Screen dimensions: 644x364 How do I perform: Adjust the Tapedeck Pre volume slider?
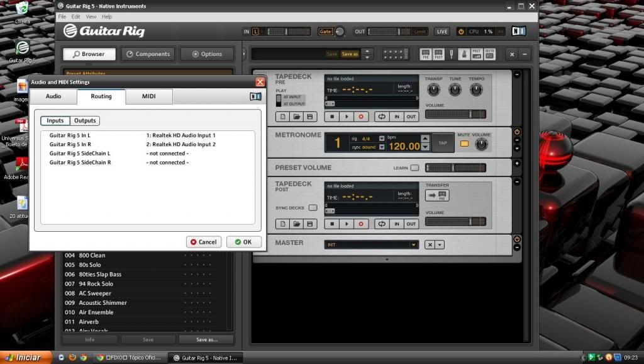coord(455,115)
